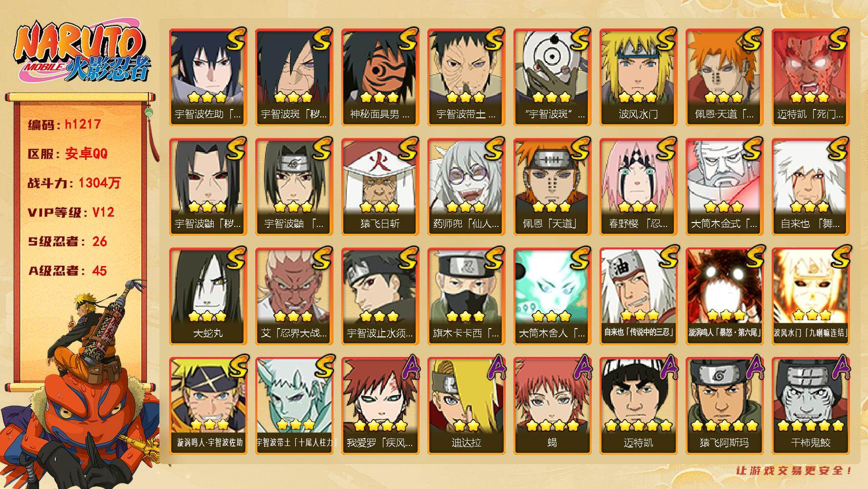The height and width of the screenshot is (489, 868).
Task: Select the 猿飞阿斯玛 card
Action: pos(724,406)
